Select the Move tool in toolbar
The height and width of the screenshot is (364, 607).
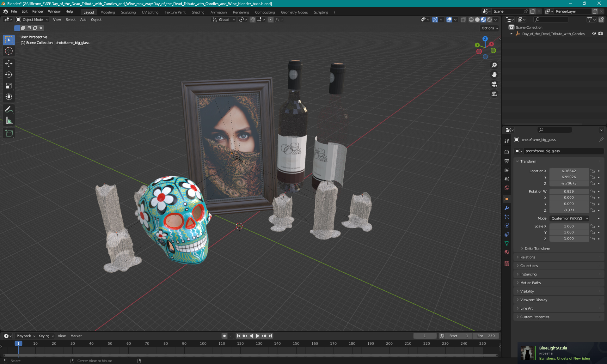pyautogui.click(x=9, y=63)
